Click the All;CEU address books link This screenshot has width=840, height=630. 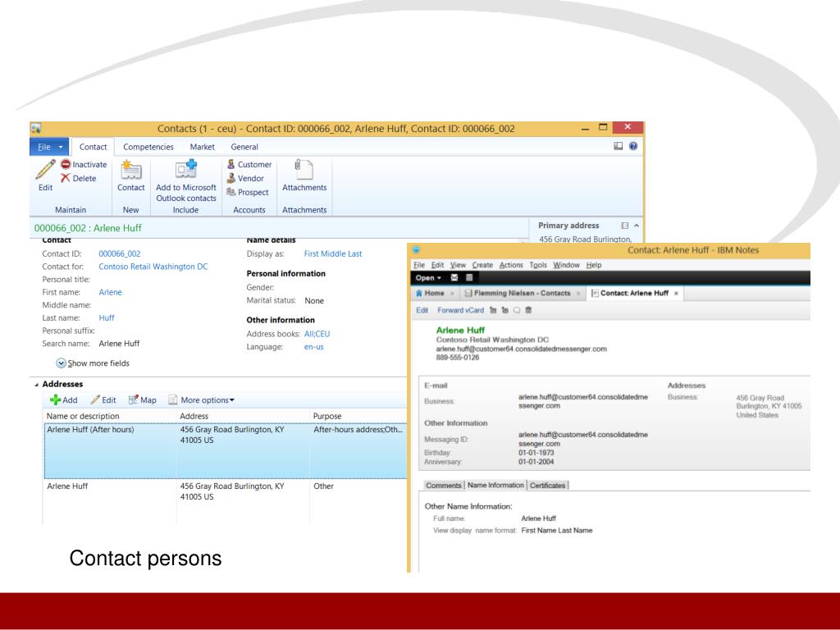(317, 334)
